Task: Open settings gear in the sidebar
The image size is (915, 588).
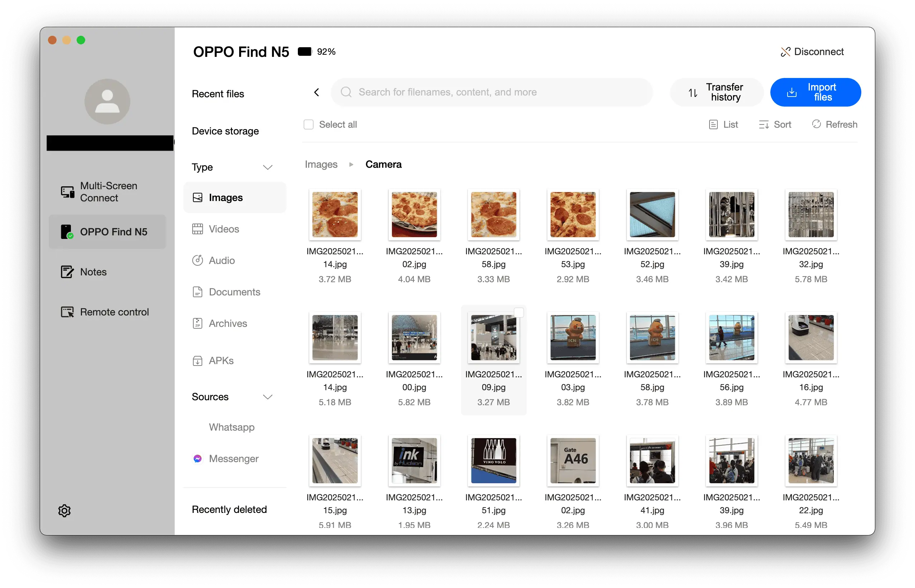Action: coord(64,510)
